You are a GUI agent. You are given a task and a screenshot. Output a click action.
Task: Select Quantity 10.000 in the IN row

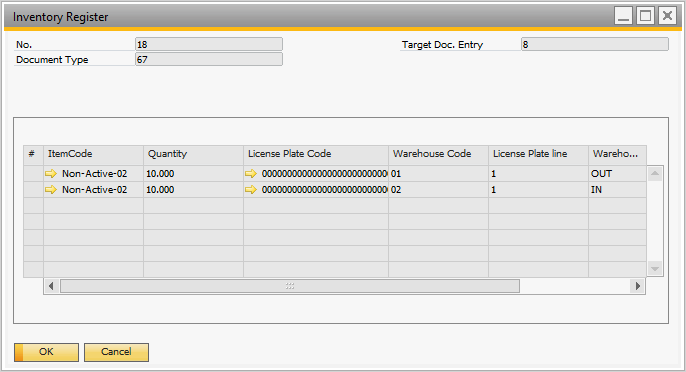(x=193, y=190)
